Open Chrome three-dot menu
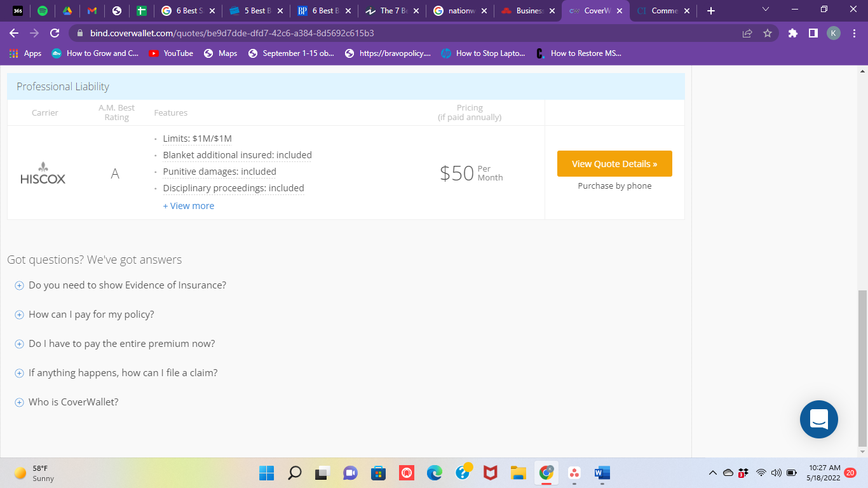This screenshot has width=868, height=488. (853, 33)
